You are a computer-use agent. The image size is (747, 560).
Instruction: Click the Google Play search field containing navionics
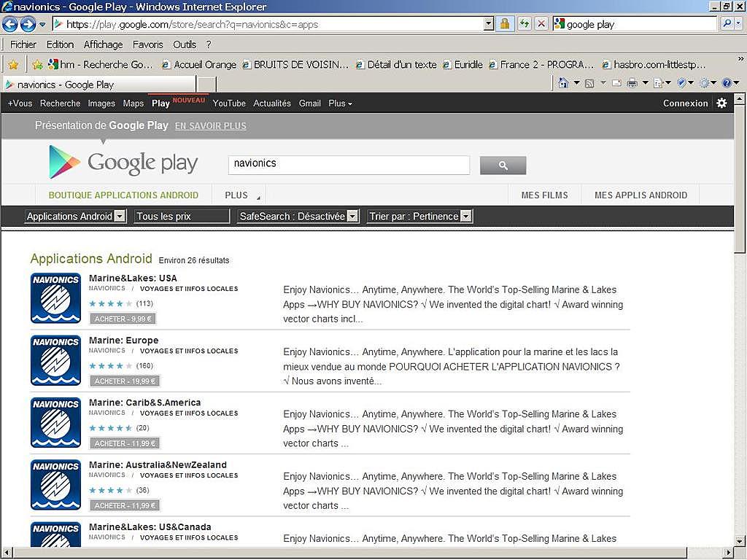[349, 165]
